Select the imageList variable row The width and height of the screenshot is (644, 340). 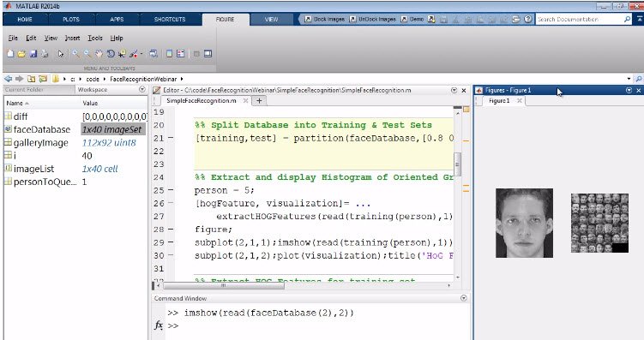(x=75, y=169)
